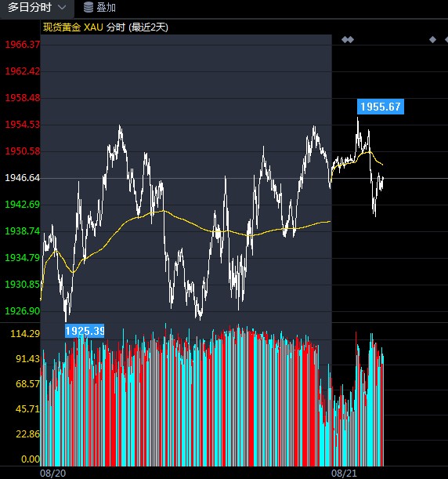Click the 68.57 volume axis label

point(27,383)
